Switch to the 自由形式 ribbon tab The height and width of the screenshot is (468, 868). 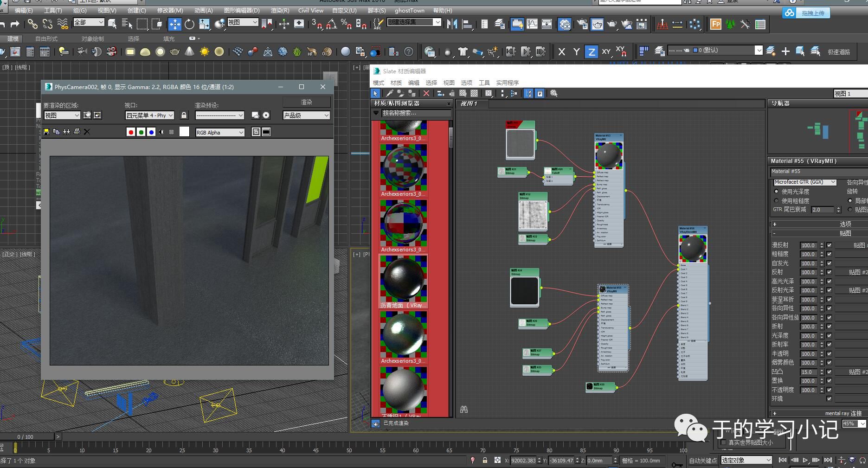click(x=46, y=38)
